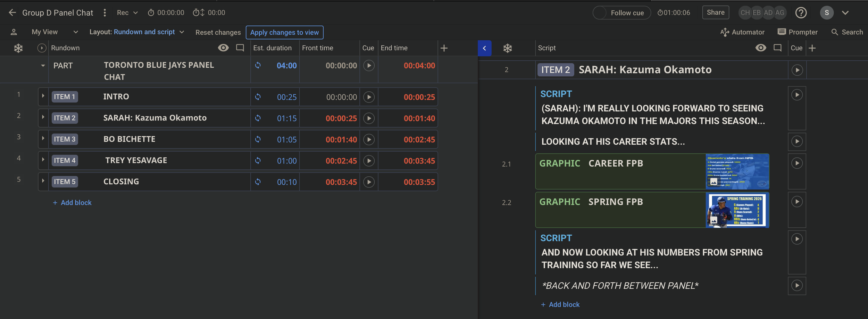The image size is (868, 319).
Task: Open the comment icon in Script header
Action: [x=778, y=48]
